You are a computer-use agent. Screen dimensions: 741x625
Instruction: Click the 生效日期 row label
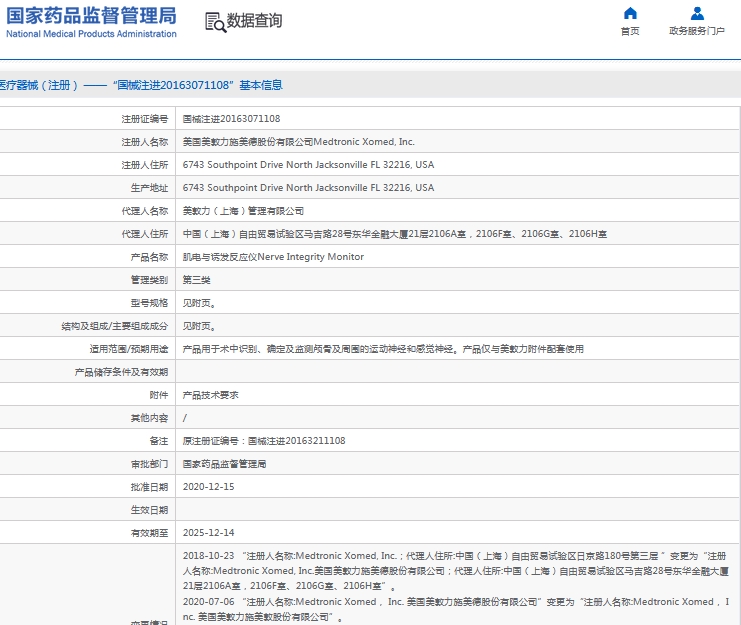coord(149,510)
